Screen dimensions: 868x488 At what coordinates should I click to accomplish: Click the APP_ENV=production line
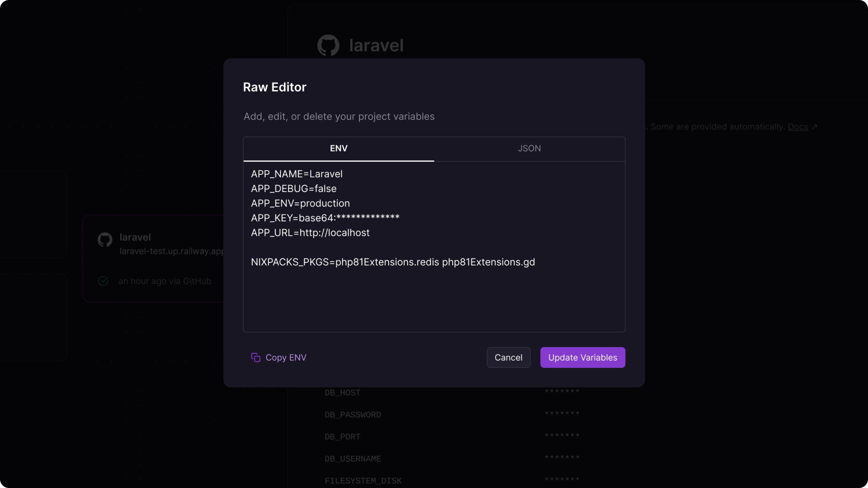coord(300,203)
